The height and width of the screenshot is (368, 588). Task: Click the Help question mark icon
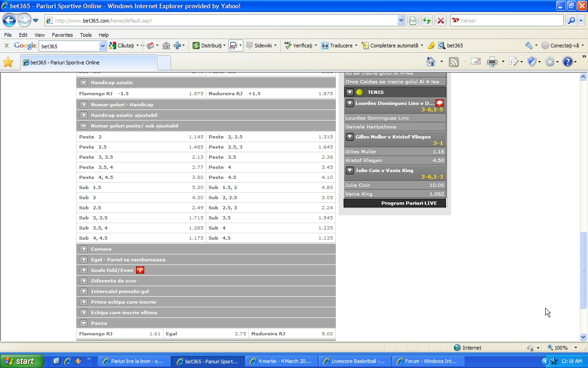point(568,62)
